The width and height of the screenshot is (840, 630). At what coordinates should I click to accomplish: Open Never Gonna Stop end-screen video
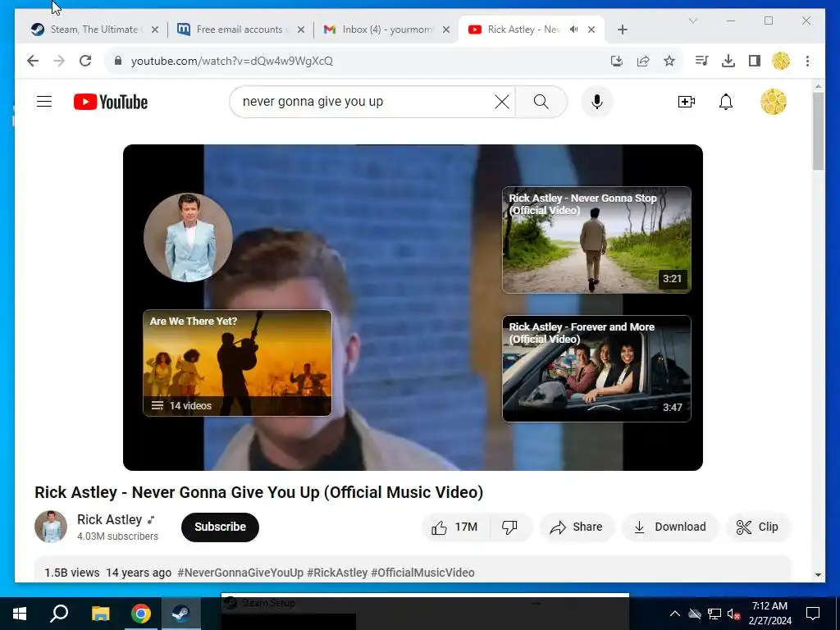pos(596,240)
